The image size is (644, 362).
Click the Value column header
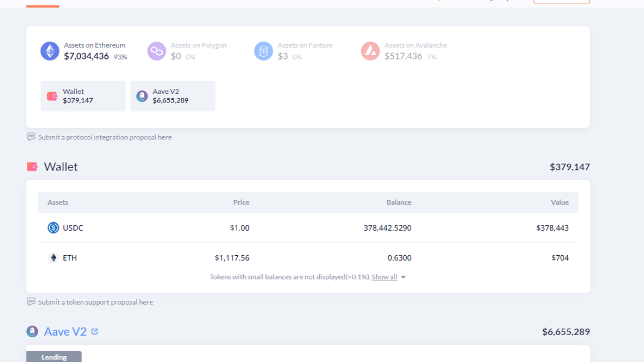click(x=559, y=202)
